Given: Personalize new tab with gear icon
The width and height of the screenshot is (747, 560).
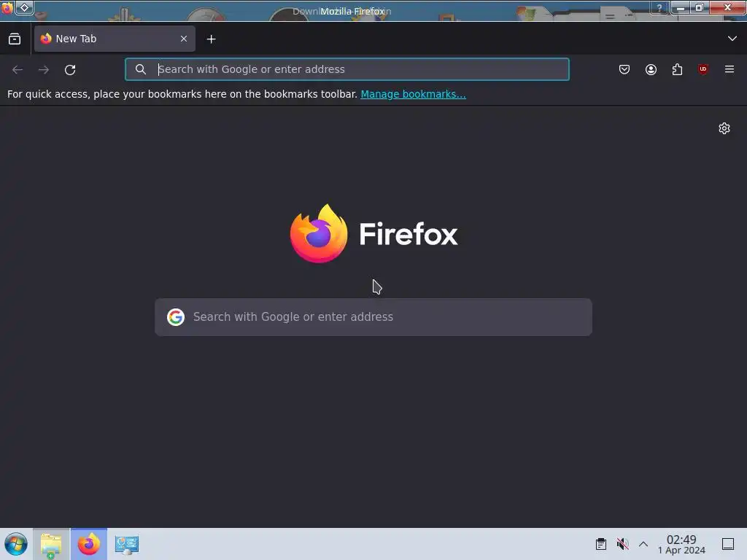Looking at the screenshot, I should coord(724,128).
